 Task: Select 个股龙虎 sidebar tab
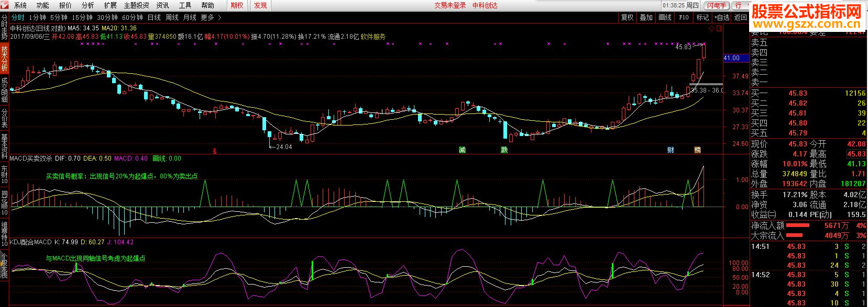click(4, 266)
